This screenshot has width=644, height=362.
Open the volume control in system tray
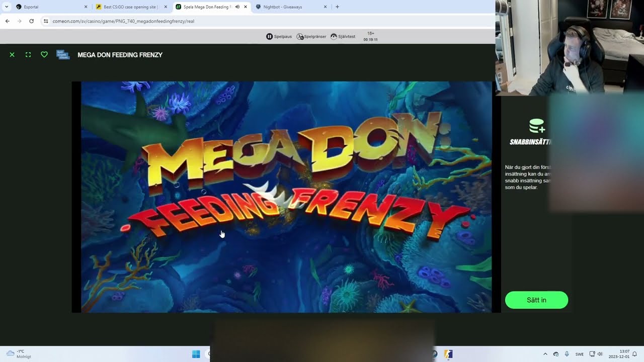coord(600,354)
